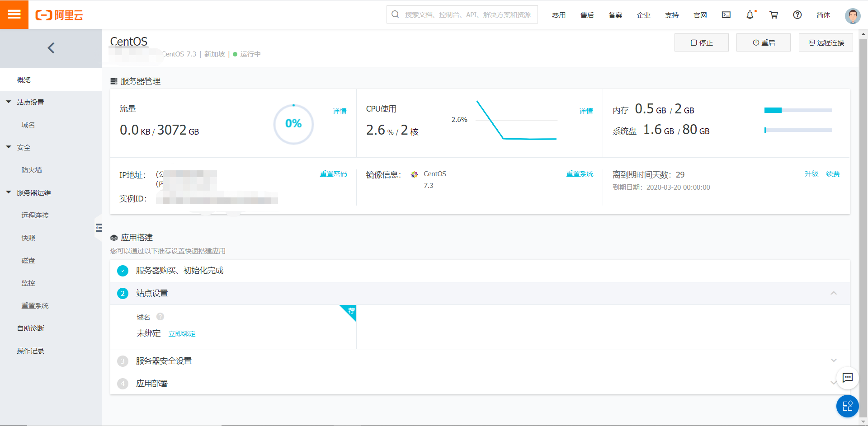The height and width of the screenshot is (426, 868).
Task: Click the blue apps grid floating button
Action: coord(847,406)
